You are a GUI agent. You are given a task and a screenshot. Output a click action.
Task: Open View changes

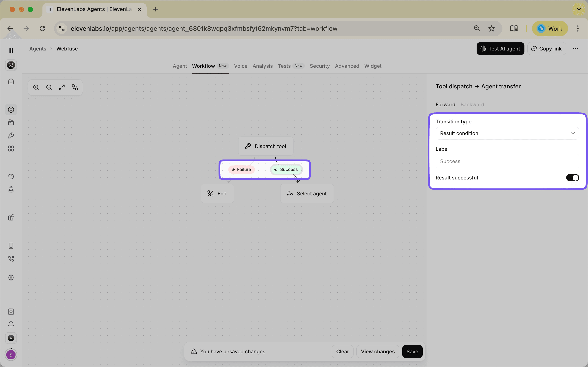(378, 351)
